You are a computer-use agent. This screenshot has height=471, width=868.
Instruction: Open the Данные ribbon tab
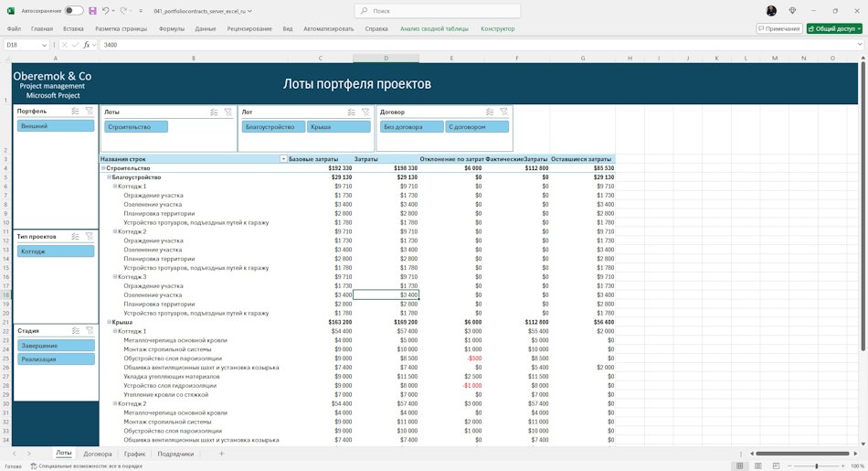click(206, 29)
